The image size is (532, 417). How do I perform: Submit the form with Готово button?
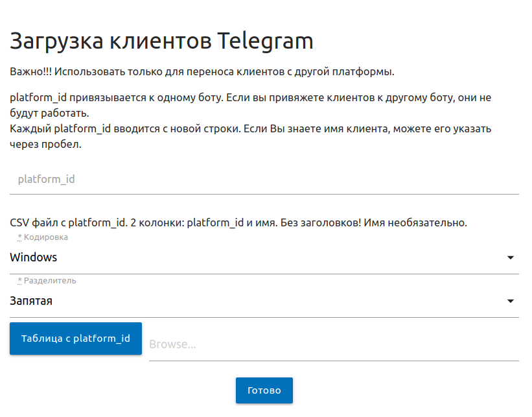[x=264, y=390]
